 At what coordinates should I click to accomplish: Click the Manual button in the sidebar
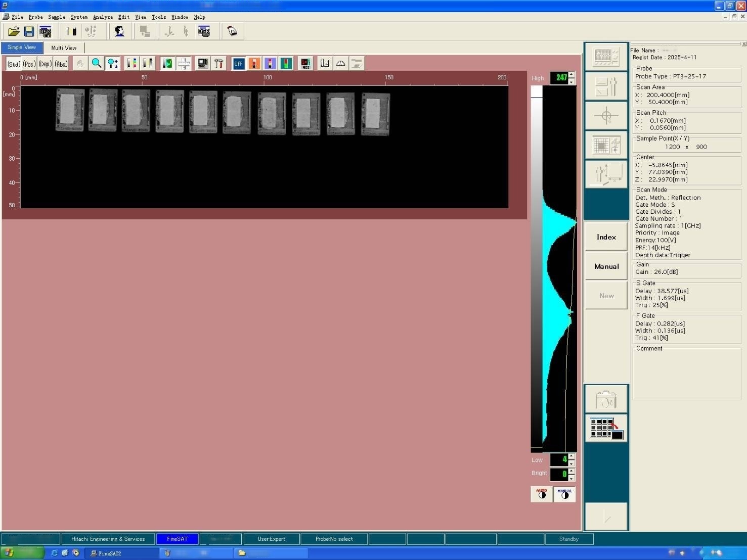coord(606,266)
